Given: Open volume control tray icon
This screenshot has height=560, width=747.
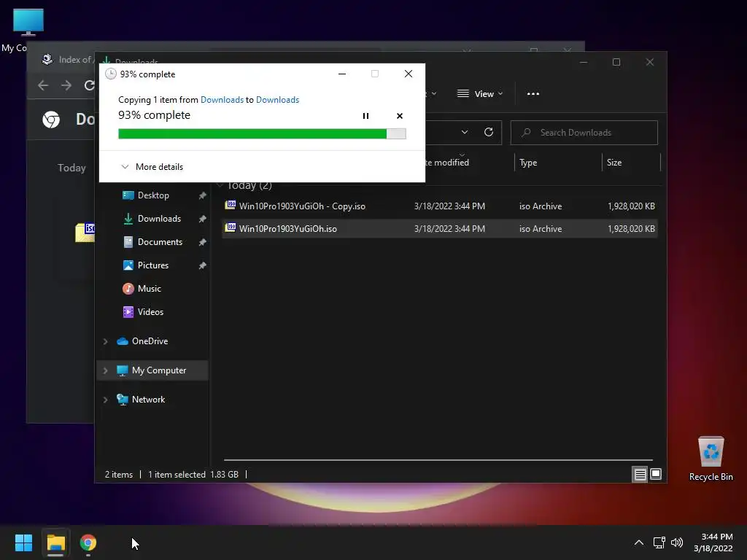Looking at the screenshot, I should (x=676, y=542).
